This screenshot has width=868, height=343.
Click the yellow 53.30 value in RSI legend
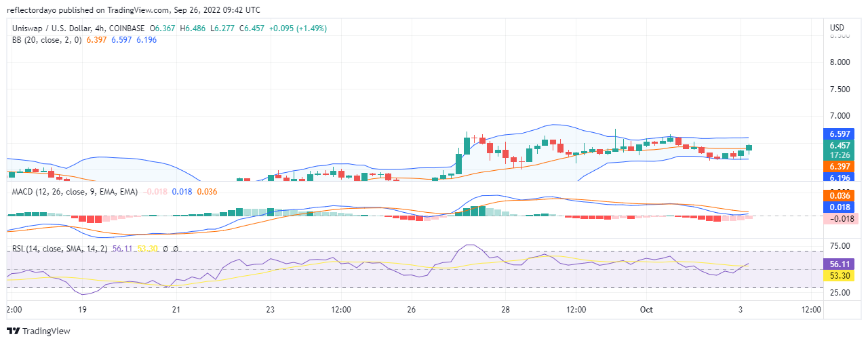[x=149, y=249]
